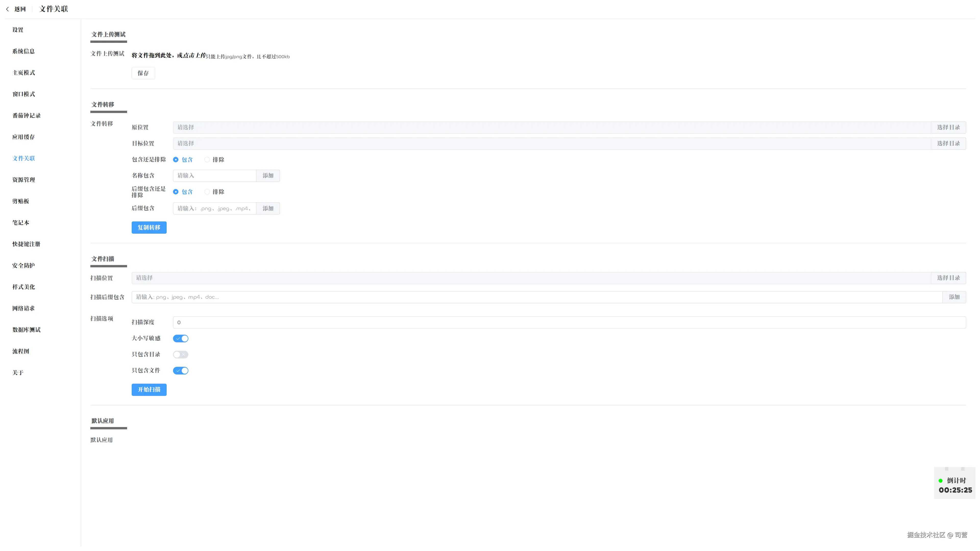Enable the directories-only switch
The height and width of the screenshot is (551, 980).
point(181,354)
